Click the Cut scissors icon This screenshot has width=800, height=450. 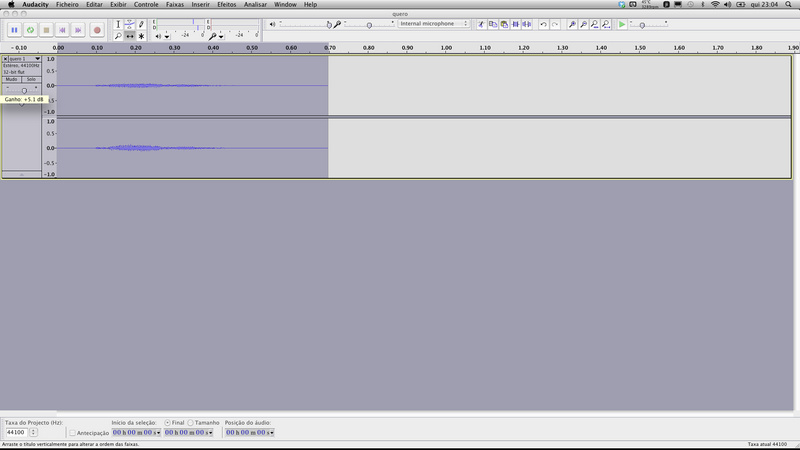point(481,23)
